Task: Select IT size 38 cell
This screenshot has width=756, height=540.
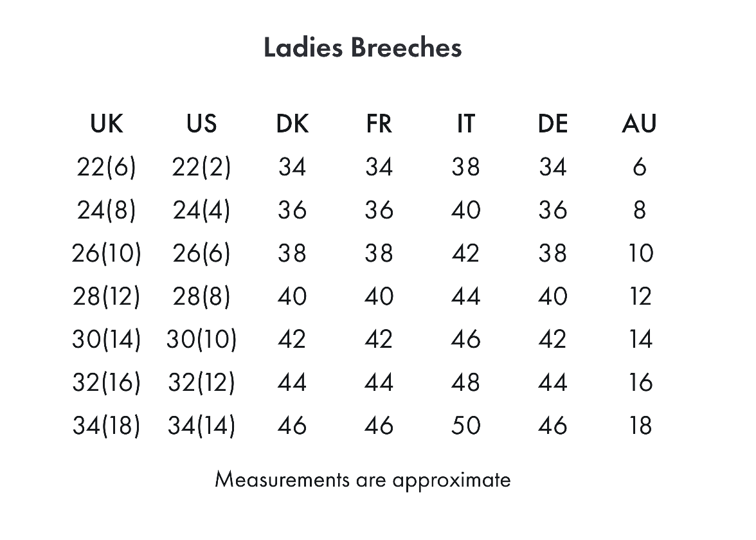Action: [465, 167]
